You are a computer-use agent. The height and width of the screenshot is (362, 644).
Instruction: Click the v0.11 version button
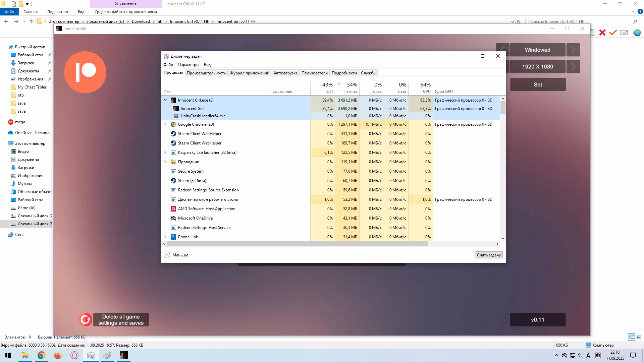point(538,320)
